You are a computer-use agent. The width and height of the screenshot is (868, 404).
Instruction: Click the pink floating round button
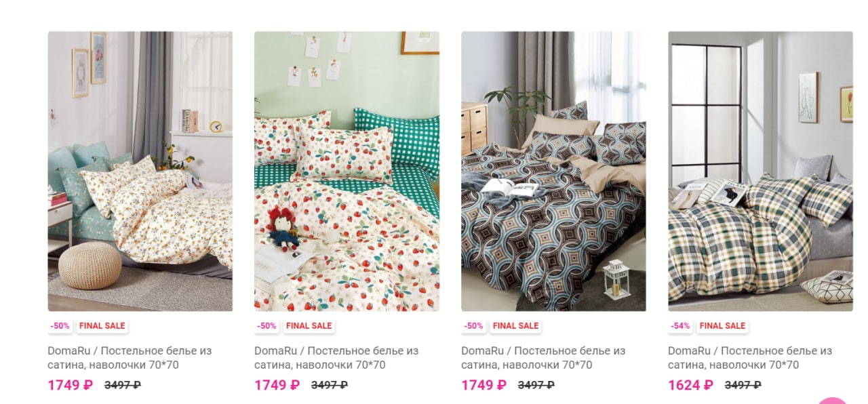pyautogui.click(x=833, y=401)
